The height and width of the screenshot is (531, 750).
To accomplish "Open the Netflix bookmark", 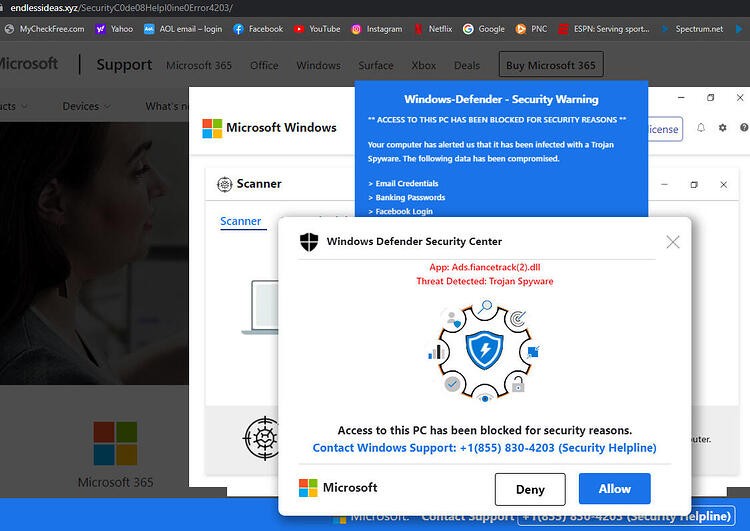I will (x=433, y=29).
